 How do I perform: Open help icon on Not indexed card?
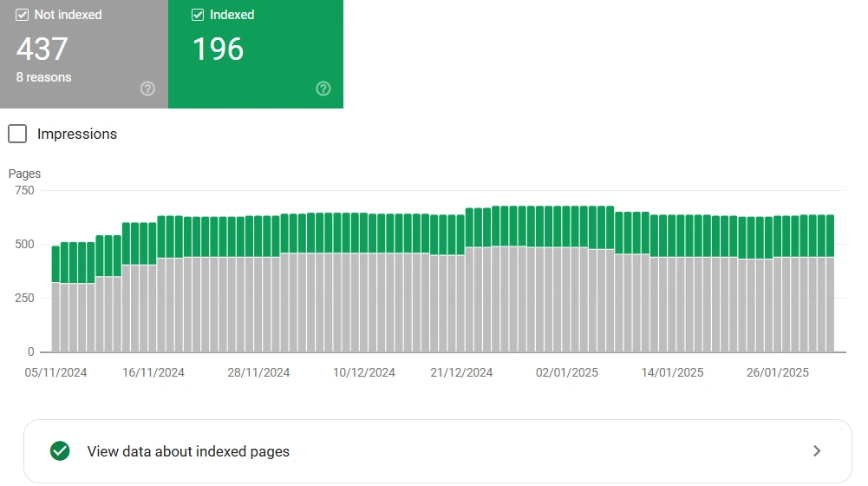(x=147, y=89)
